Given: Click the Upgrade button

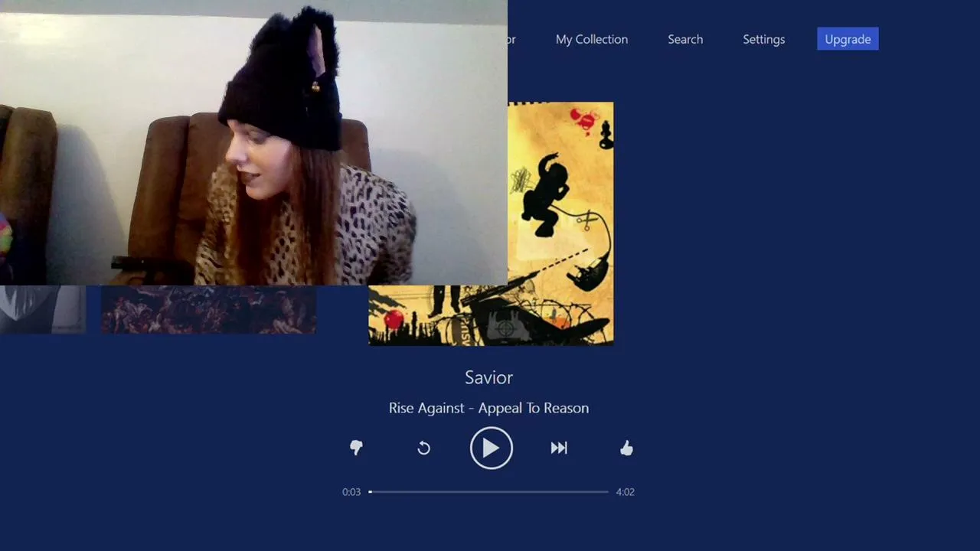Looking at the screenshot, I should pos(848,39).
